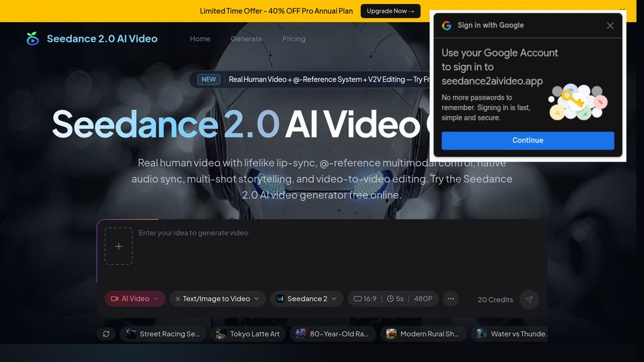Click the Limited Time Offer banner text
Viewport: 644px width, 362px height.
[276, 11]
